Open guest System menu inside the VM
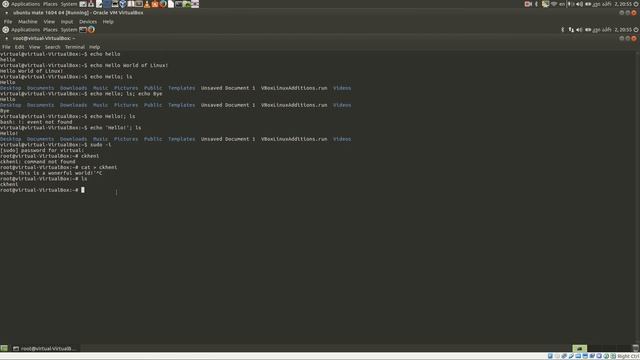Screen dimensions: 640x360 [69, 30]
